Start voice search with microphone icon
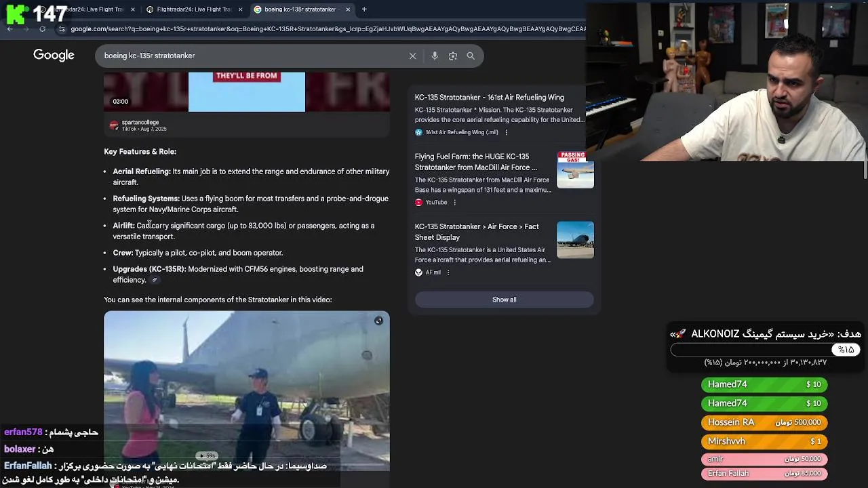 (435, 56)
